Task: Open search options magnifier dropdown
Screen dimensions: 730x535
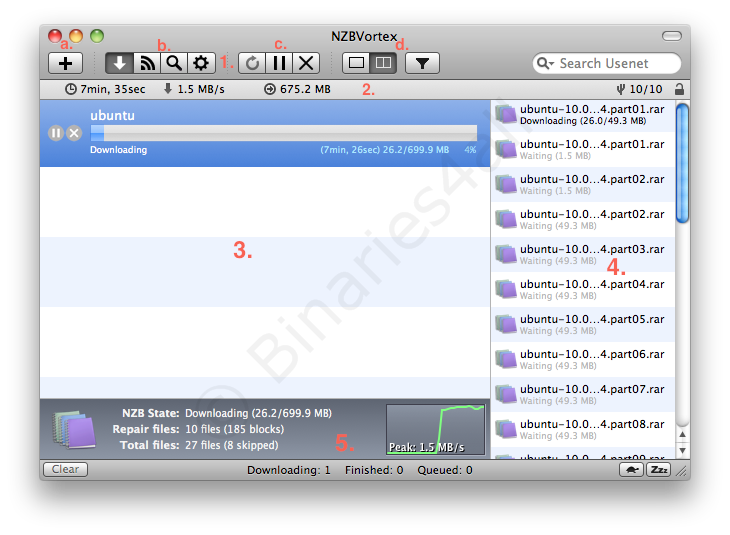Action: tap(545, 63)
